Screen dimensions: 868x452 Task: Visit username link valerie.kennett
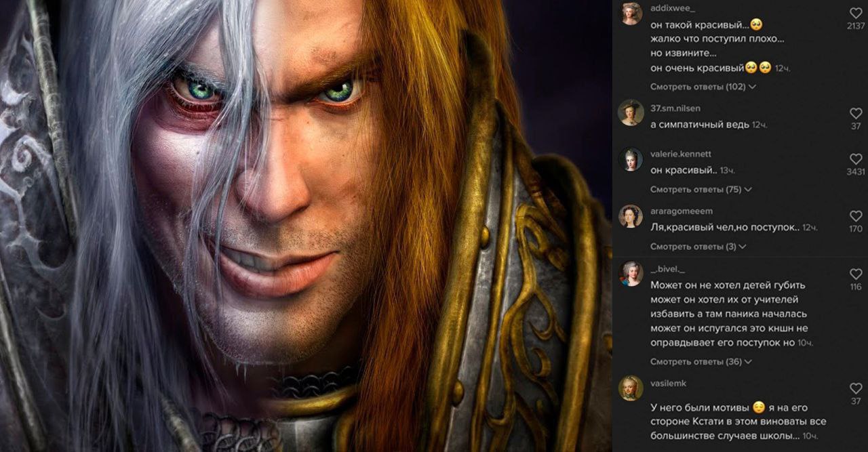point(681,155)
